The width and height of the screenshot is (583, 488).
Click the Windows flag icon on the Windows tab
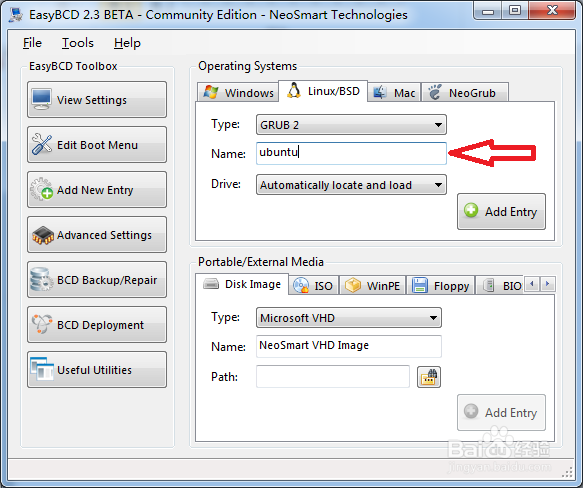211,92
